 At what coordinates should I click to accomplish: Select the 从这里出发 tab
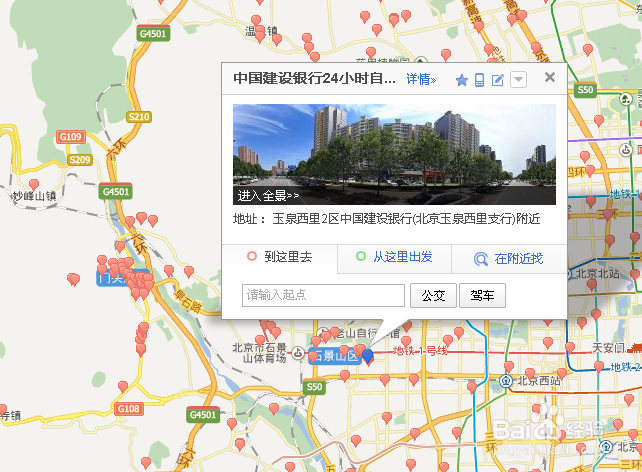click(394, 257)
